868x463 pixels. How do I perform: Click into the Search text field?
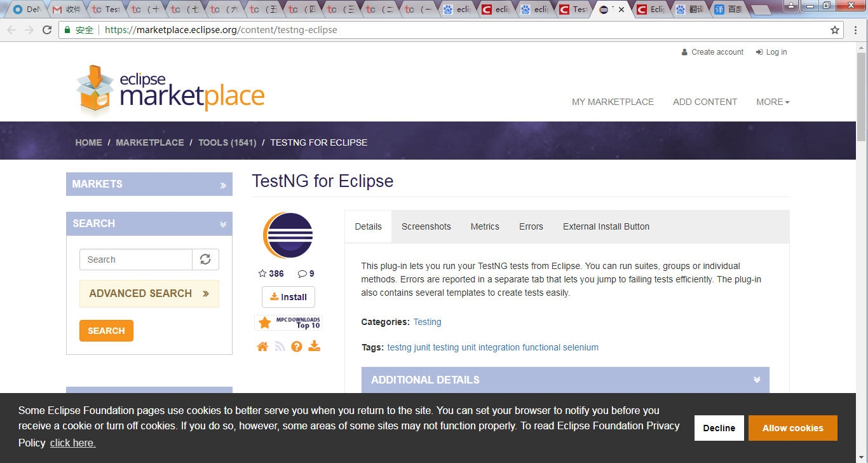[136, 259]
